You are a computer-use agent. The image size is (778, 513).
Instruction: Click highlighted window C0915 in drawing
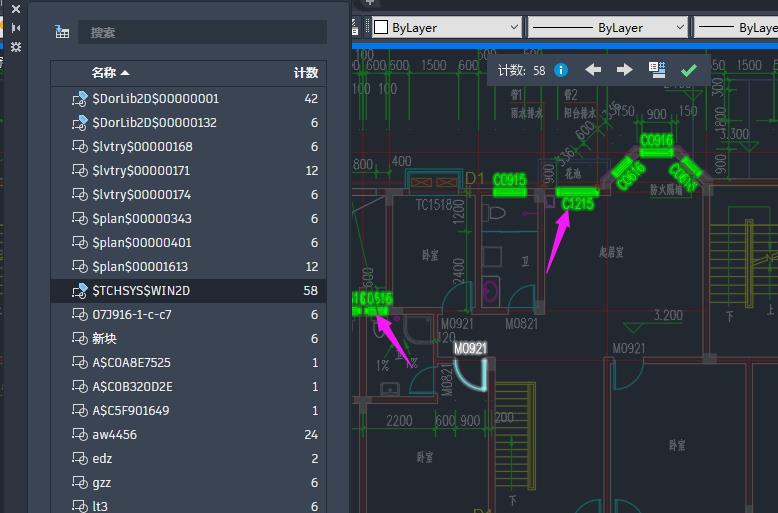[510, 185]
